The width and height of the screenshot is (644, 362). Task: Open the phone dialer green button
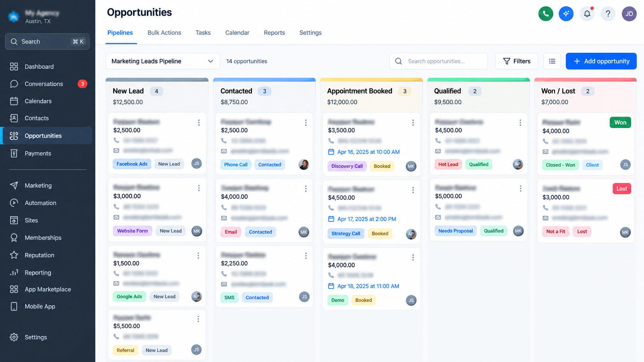coord(545,14)
